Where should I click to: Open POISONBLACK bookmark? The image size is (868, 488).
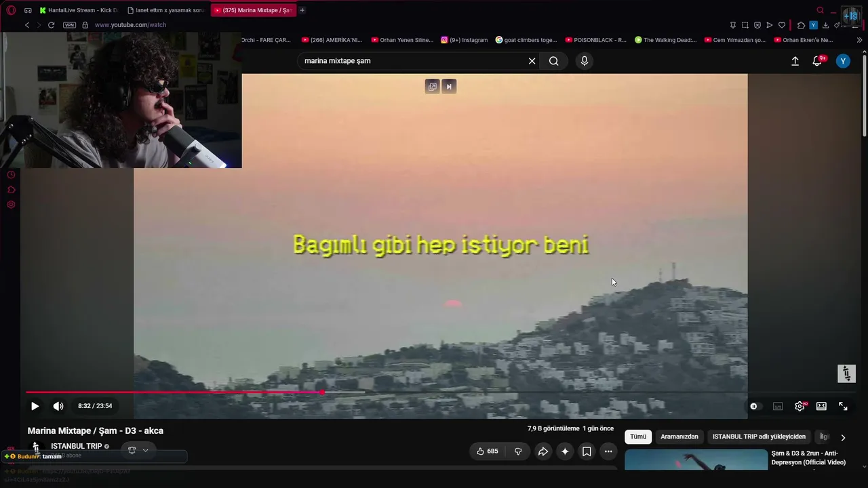[x=596, y=40]
